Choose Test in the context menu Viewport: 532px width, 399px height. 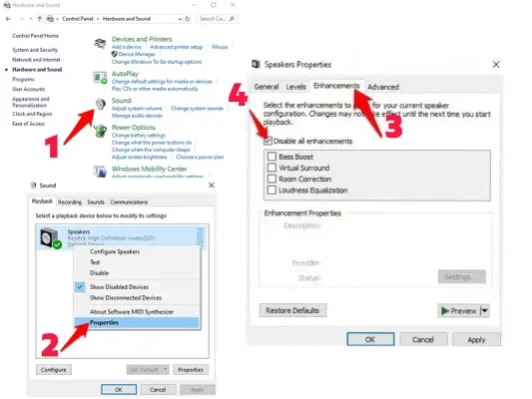click(137, 262)
